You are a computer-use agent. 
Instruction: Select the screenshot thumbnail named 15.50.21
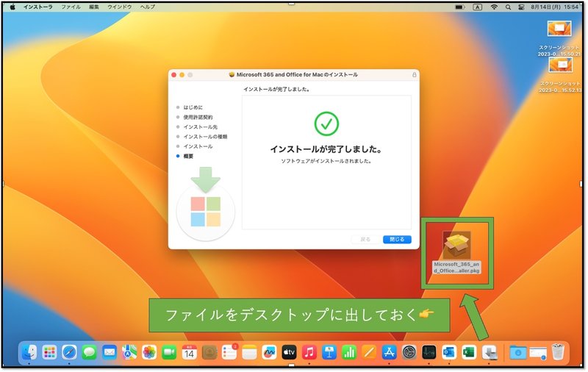coord(559,29)
